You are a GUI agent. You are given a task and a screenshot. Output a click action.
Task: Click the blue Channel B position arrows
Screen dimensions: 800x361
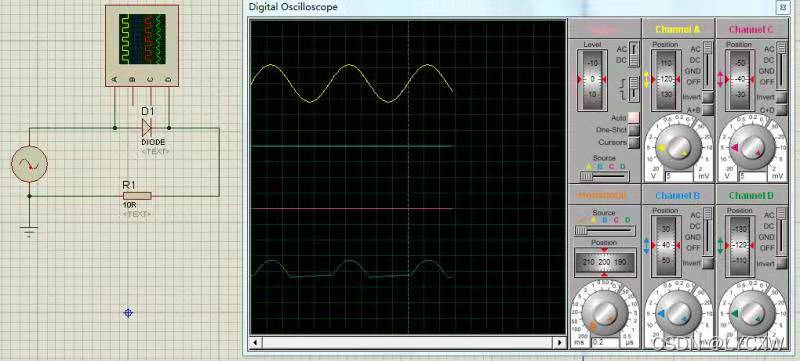[646, 246]
